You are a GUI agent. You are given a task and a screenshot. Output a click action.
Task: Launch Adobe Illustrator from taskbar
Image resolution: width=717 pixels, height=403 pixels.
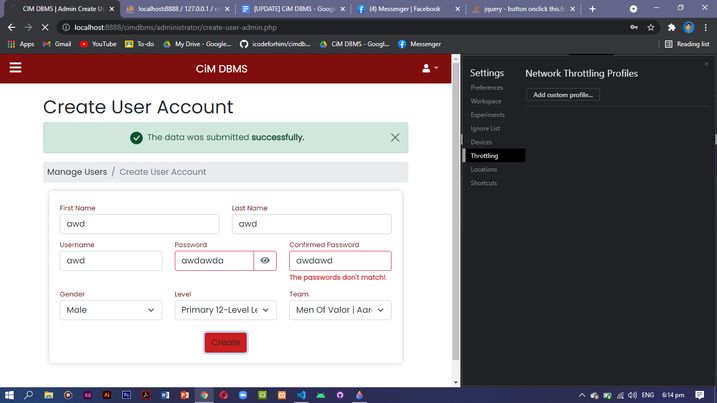[107, 395]
